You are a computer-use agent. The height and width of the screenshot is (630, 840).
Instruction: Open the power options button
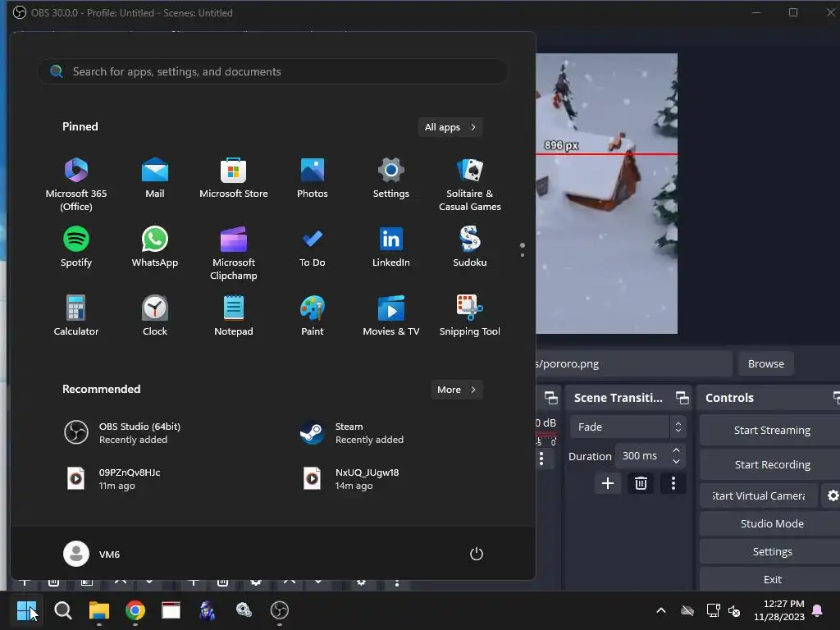pos(477,554)
